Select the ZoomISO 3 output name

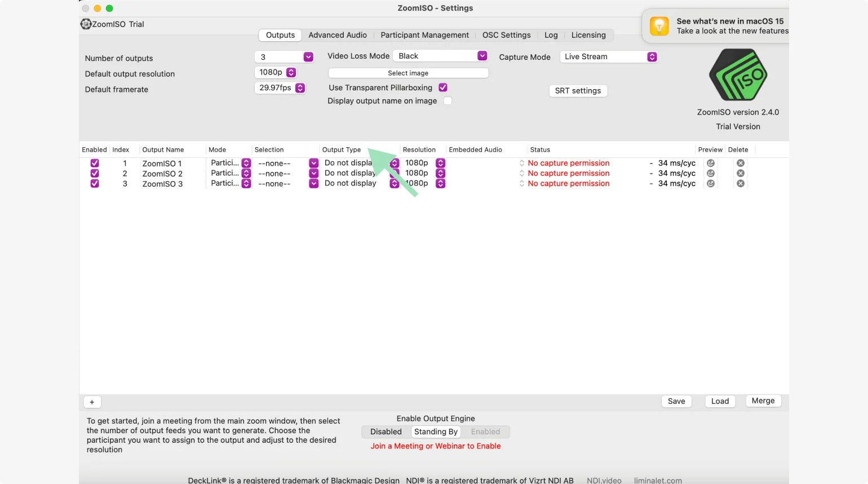pos(162,184)
